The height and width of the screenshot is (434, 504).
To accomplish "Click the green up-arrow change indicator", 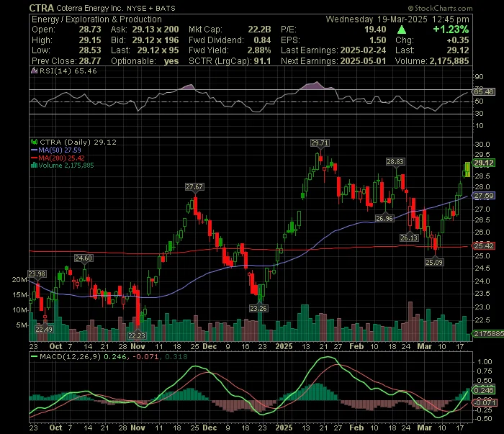I will click(402, 30).
